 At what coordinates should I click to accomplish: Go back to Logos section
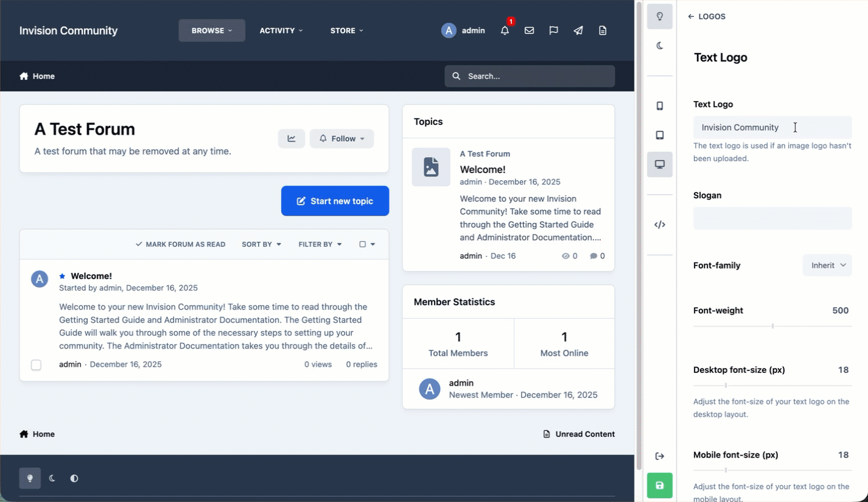[707, 16]
